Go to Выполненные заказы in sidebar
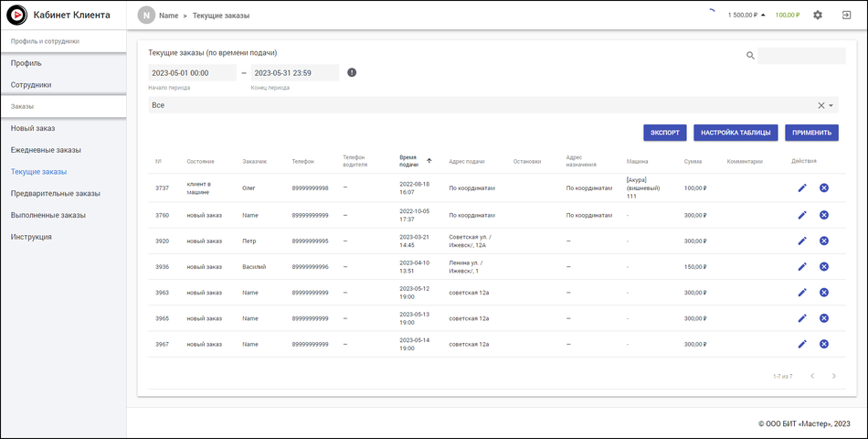Image resolution: width=868 pixels, height=439 pixels. (x=48, y=215)
